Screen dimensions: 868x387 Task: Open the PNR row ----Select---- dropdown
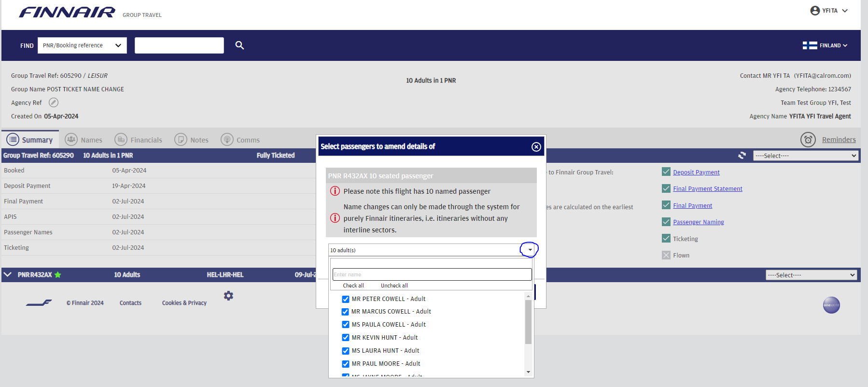[812, 275]
